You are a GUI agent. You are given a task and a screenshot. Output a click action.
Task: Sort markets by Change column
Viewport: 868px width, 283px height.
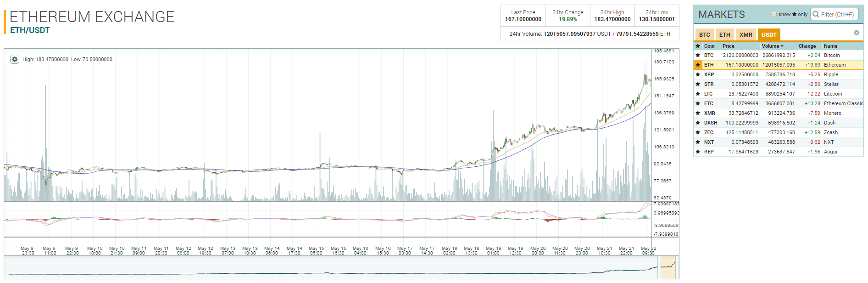click(x=807, y=46)
